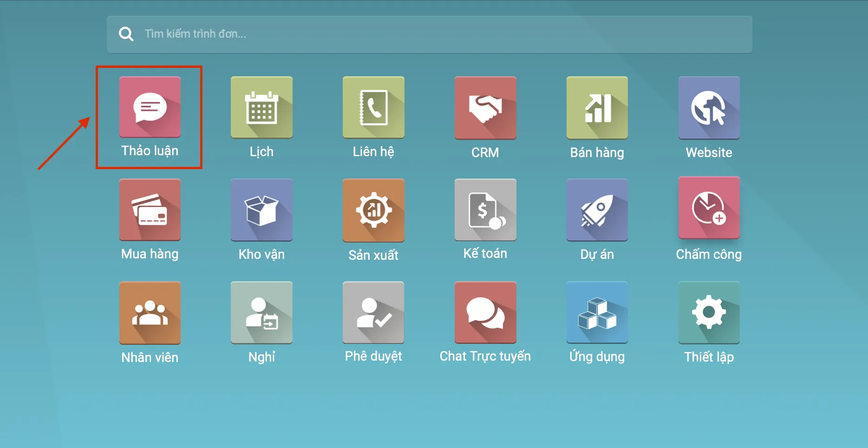Click the magnifier search icon
This screenshot has height=448, width=868.
pyautogui.click(x=126, y=34)
